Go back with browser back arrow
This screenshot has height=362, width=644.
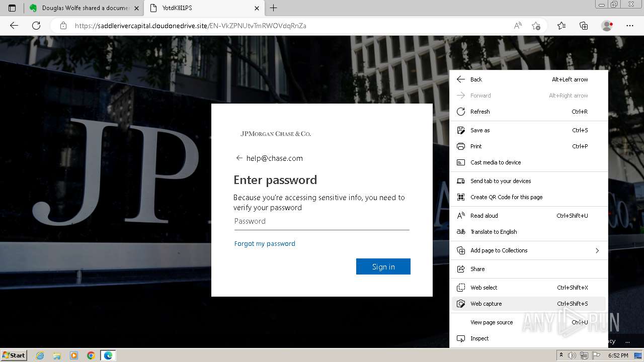coord(14,26)
